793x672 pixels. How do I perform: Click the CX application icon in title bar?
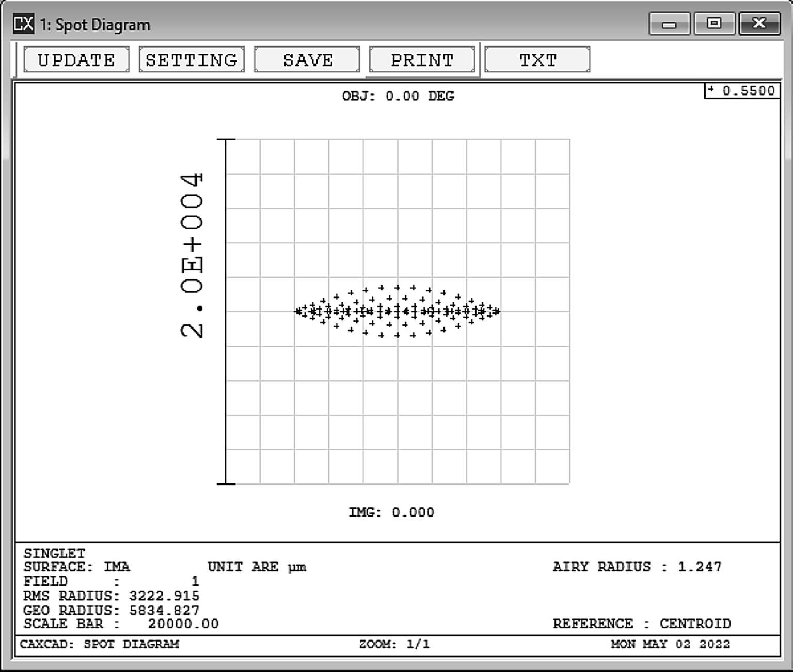click(23, 24)
